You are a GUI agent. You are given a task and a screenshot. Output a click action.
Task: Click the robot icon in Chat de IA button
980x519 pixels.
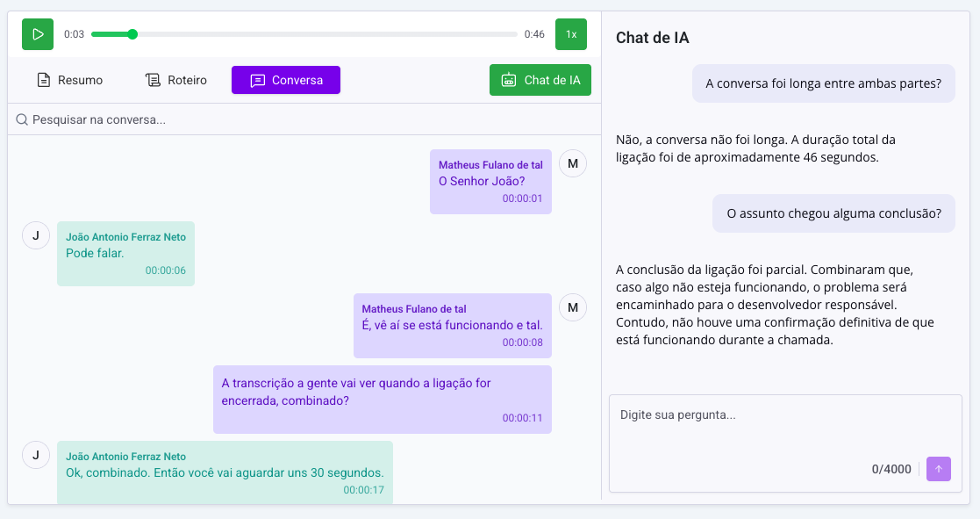pyautogui.click(x=509, y=80)
